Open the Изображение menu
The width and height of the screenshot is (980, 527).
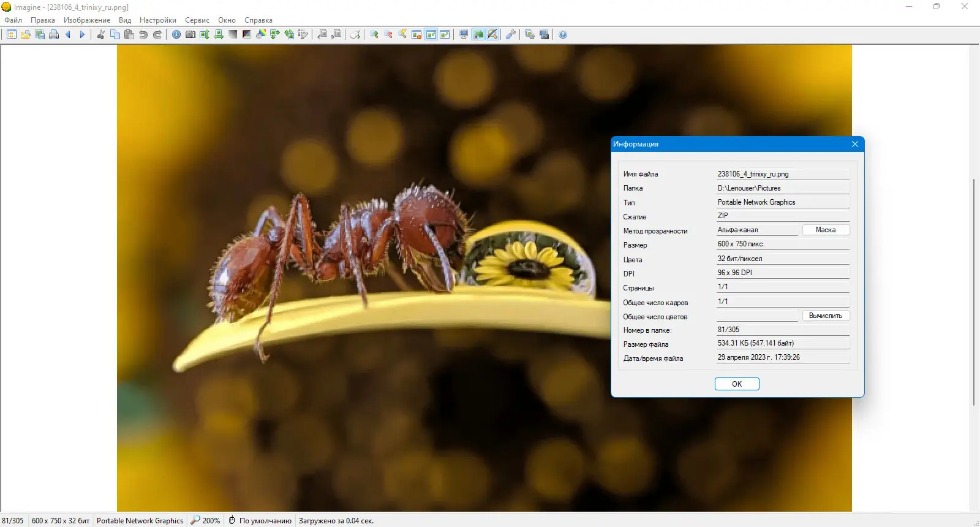87,20
